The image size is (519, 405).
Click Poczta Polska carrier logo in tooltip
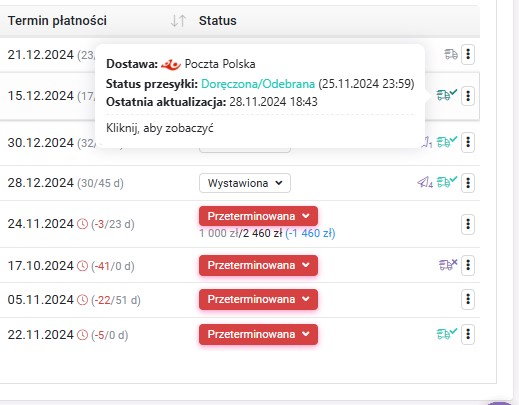tap(171, 64)
